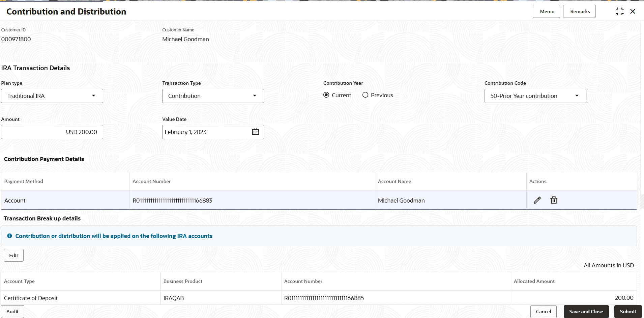The image size is (644, 318).
Task: Click the pencil edit icon in Actions
Action: coord(537,200)
